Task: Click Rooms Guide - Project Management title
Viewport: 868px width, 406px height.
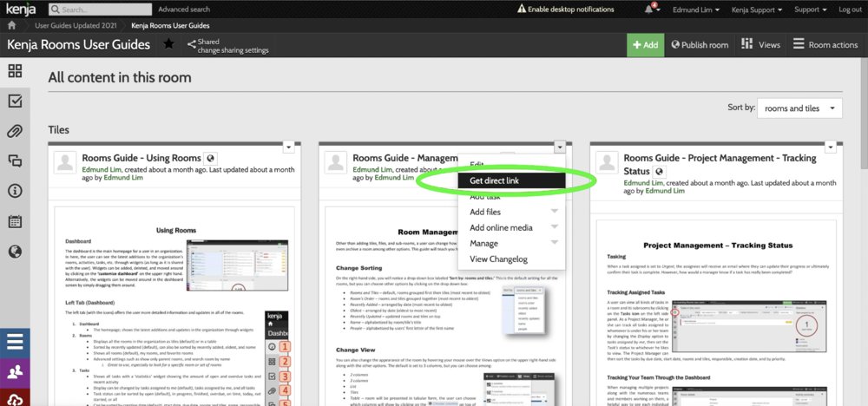Action: click(720, 164)
